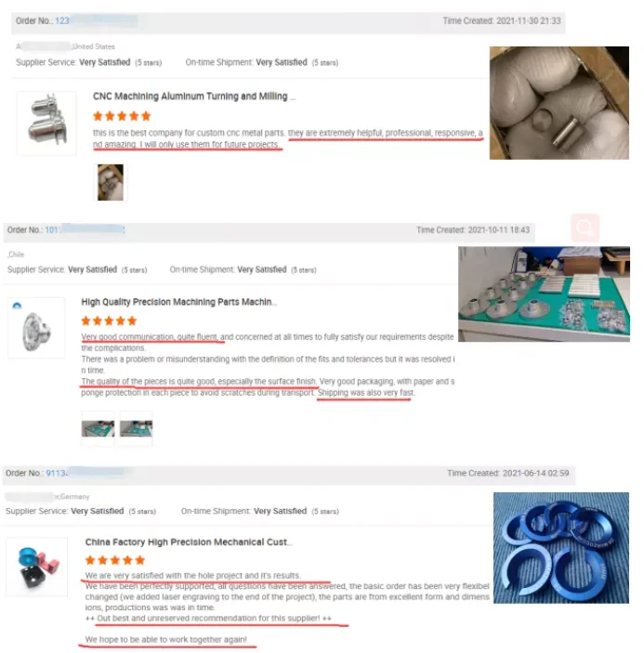Click aluminum turned parts product thumbnail
The height and width of the screenshot is (653, 644).
point(46,124)
